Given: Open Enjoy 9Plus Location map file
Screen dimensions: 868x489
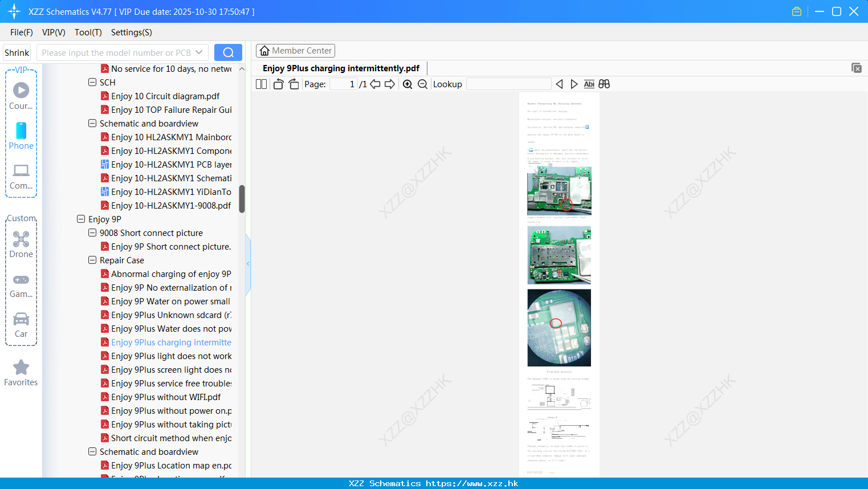Looking at the screenshot, I should click(x=166, y=465).
